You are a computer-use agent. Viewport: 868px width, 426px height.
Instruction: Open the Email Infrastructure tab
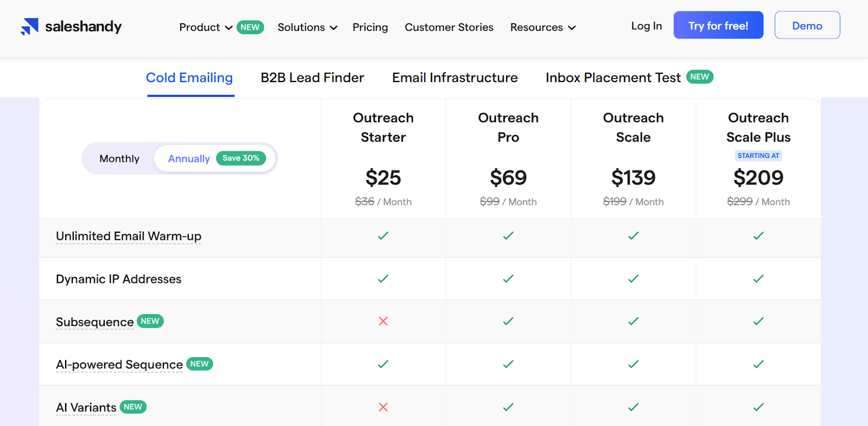click(455, 78)
